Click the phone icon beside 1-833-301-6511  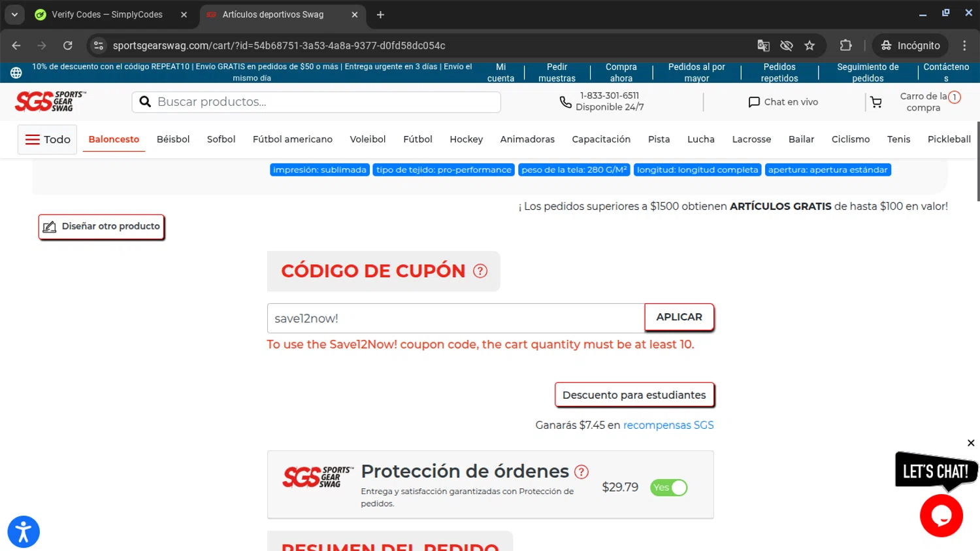pos(565,102)
